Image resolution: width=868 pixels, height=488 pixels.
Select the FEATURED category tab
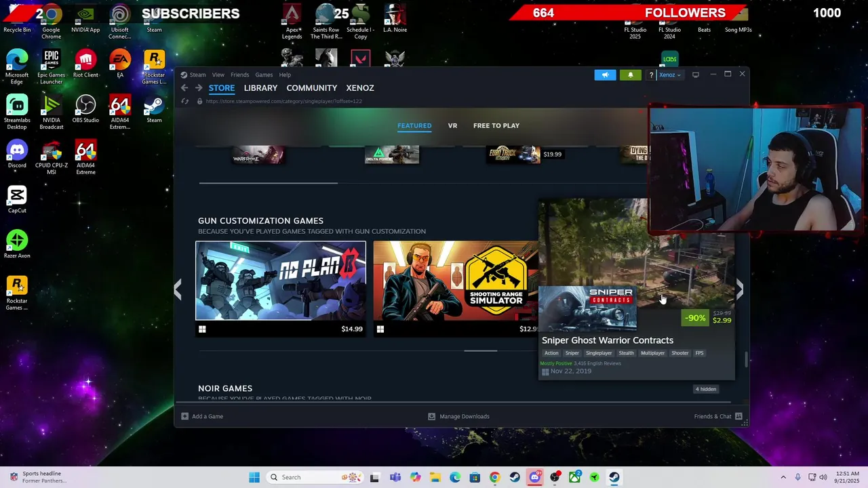(x=414, y=125)
